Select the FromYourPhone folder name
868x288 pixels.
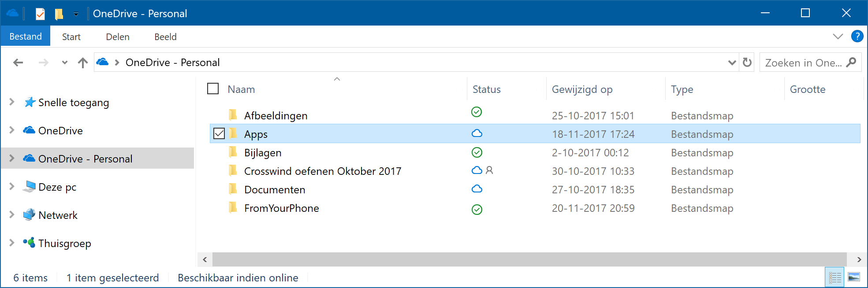coord(282,208)
